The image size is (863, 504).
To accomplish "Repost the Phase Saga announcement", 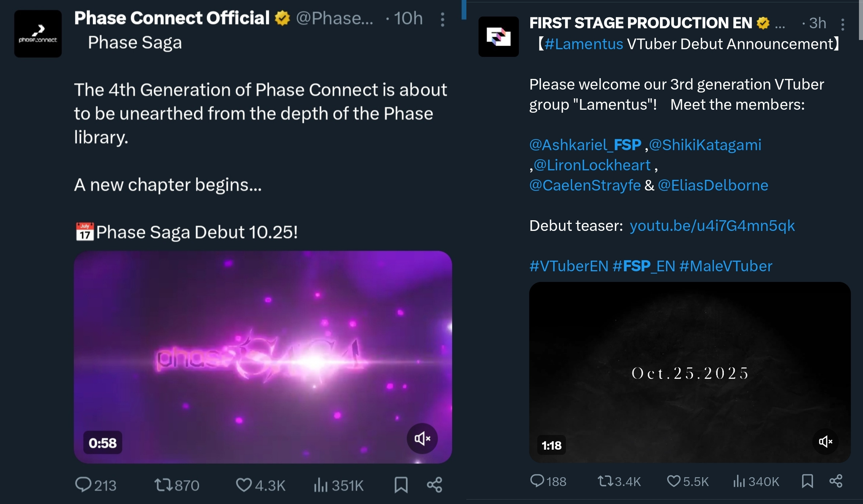I will click(x=162, y=485).
